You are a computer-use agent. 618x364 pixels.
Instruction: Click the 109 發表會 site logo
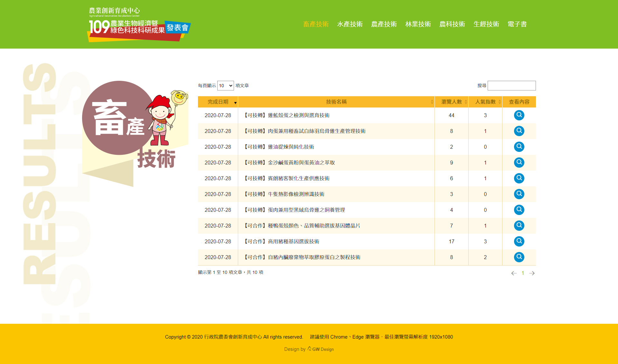point(139,25)
